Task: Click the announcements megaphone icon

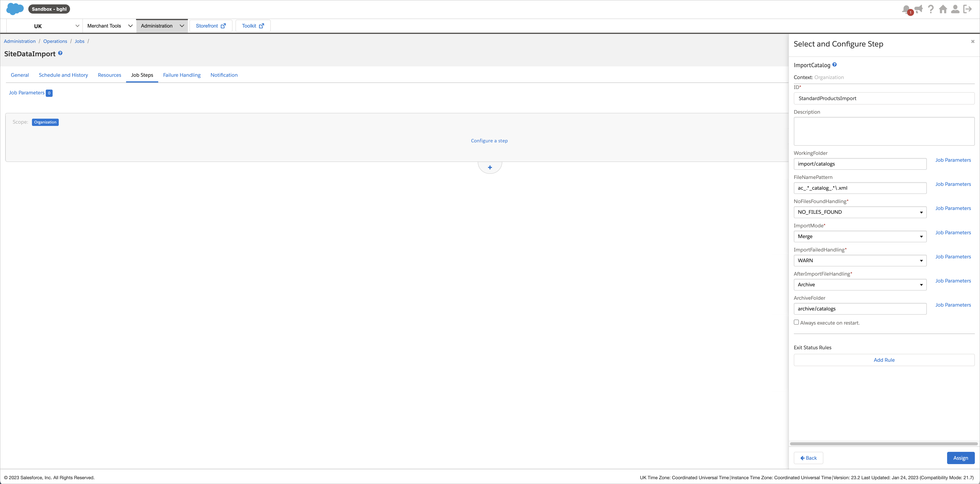Action: 918,9
